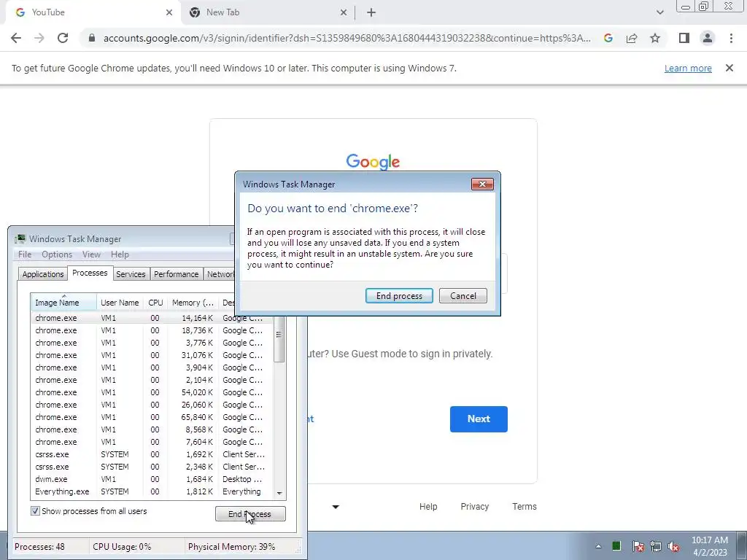Image resolution: width=747 pixels, height=560 pixels.
Task: Bookmark this page with the star icon
Action: [655, 38]
